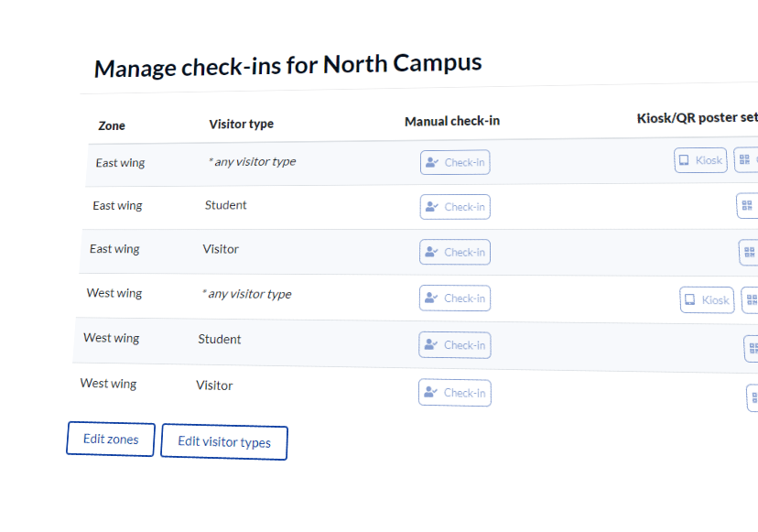Click the Zone column header
758x532 pixels.
pyautogui.click(x=112, y=125)
